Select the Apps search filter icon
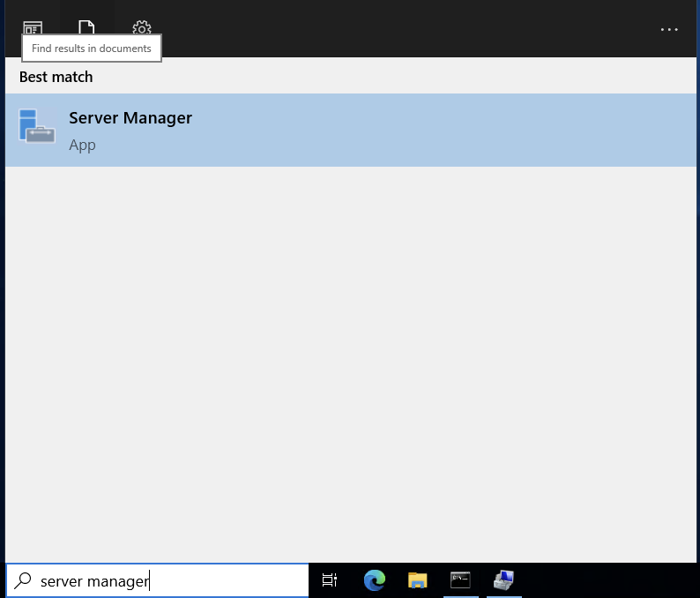Screen dimensions: 700x598 click(33, 28)
